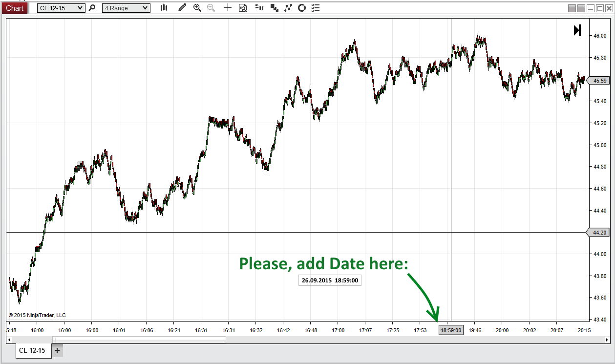The height and width of the screenshot is (364, 615).
Task: Click the 43.40 price axis label
Action: (x=600, y=320)
